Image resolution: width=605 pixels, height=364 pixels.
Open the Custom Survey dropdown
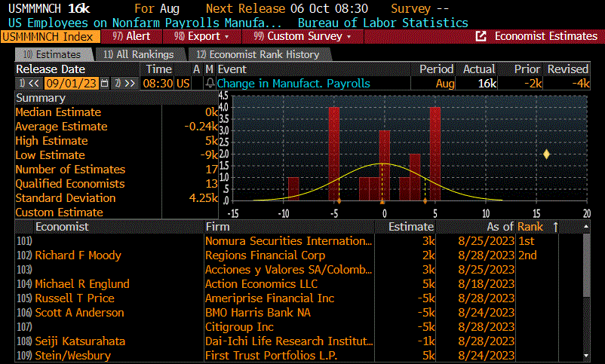pyautogui.click(x=302, y=36)
